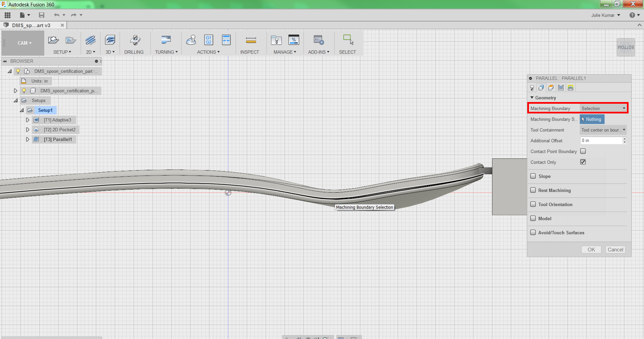Click the G1 G2 Post Process icon
Viewport: 644px width, 339px height.
[x=209, y=40]
